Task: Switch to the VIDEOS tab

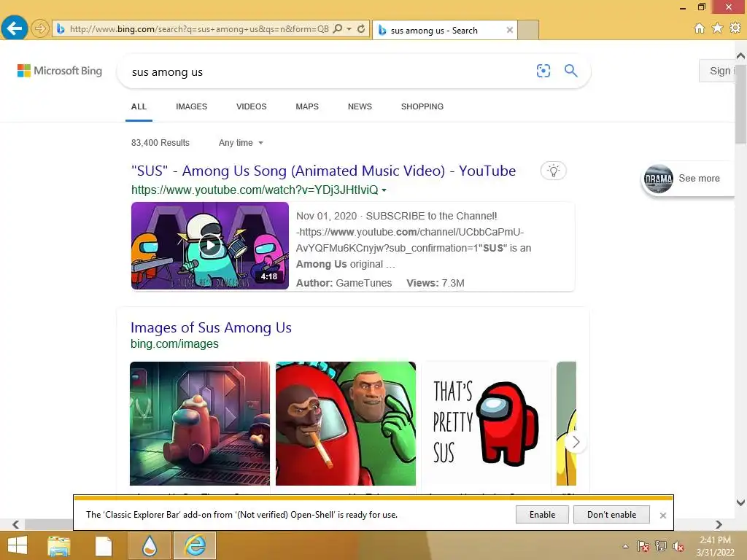Action: (252, 106)
